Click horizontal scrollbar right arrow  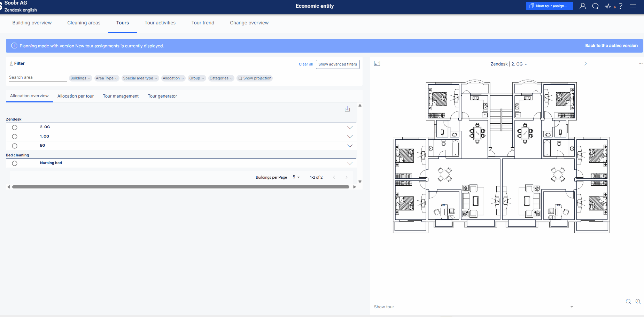coord(355,187)
